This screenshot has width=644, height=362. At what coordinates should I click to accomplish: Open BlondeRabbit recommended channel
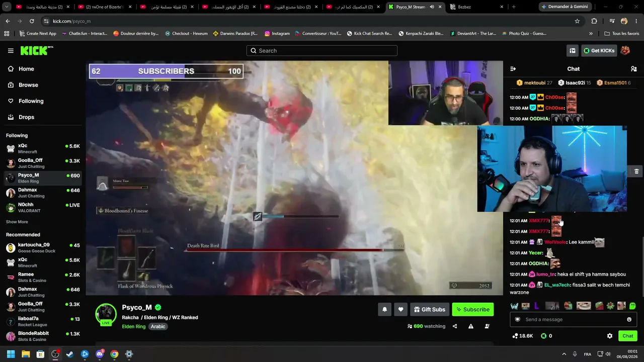click(x=43, y=336)
